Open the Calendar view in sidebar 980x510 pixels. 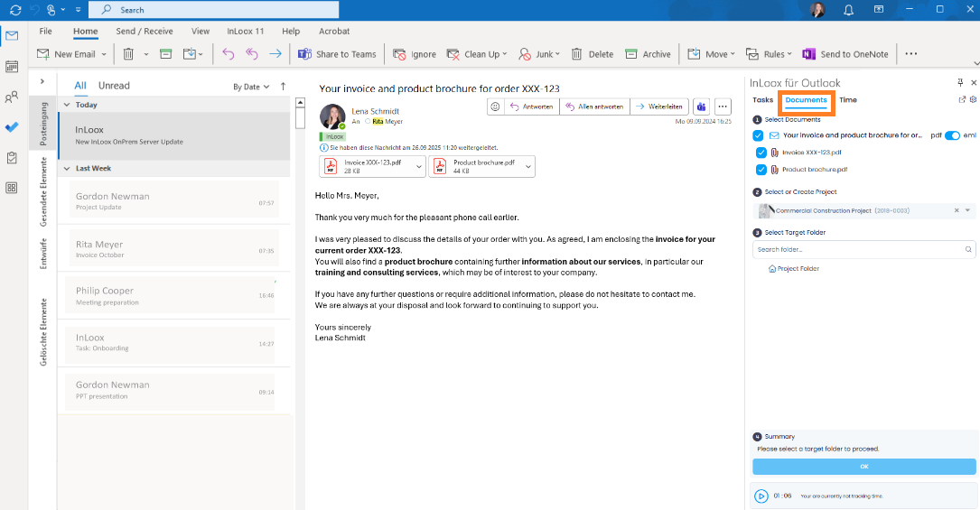click(12, 66)
